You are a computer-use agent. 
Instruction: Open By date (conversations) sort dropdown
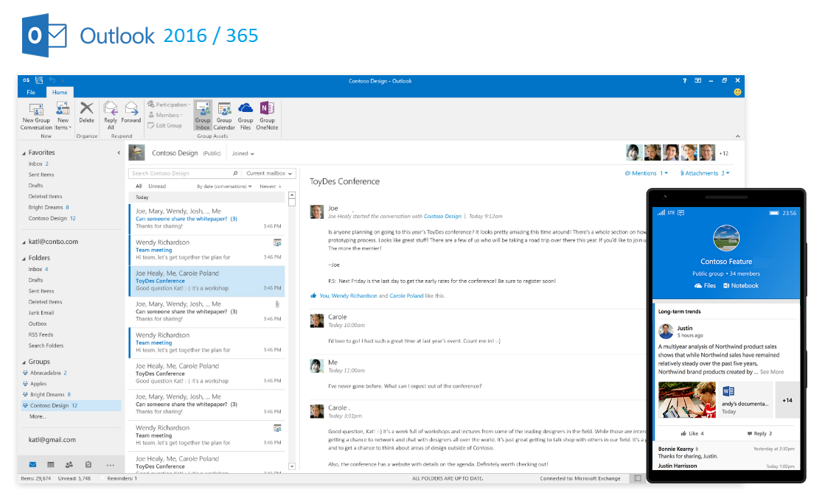click(x=224, y=186)
